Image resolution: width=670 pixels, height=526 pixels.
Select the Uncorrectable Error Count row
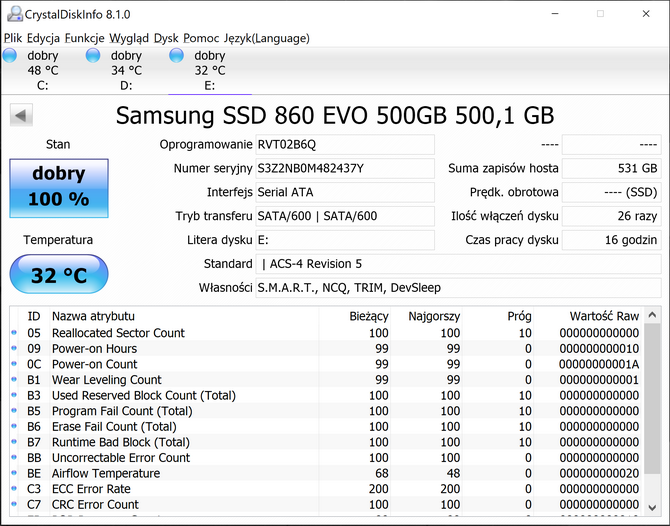[326, 457]
